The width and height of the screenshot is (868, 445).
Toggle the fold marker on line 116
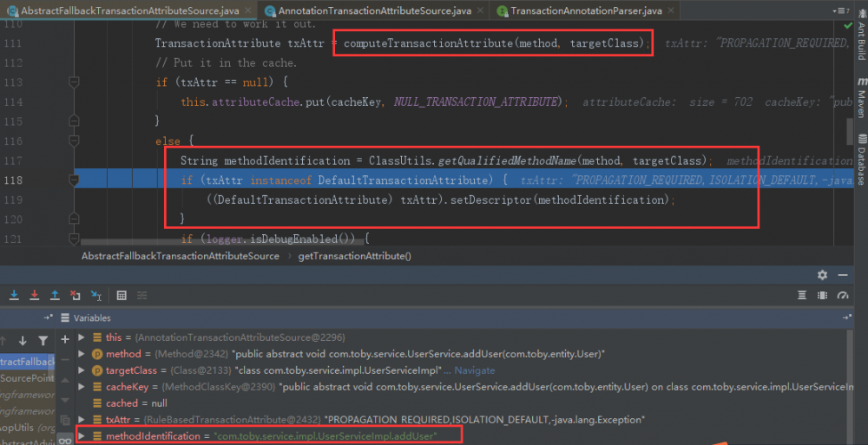74,141
